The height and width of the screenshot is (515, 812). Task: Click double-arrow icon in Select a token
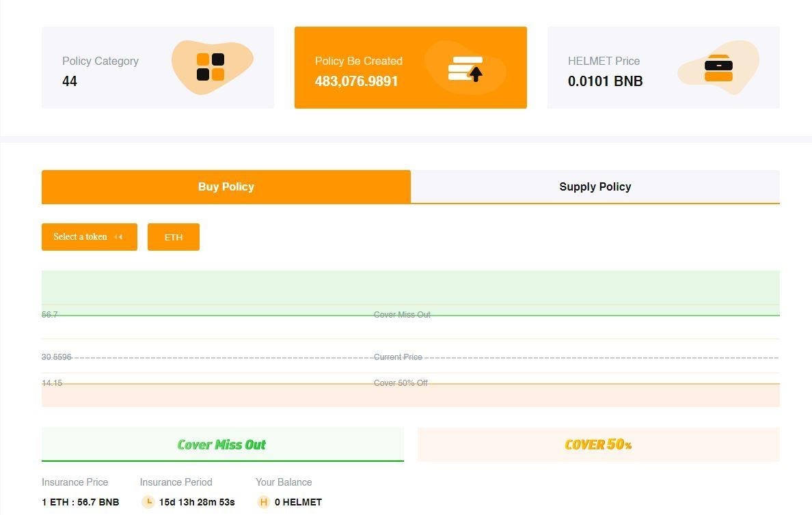pos(118,237)
